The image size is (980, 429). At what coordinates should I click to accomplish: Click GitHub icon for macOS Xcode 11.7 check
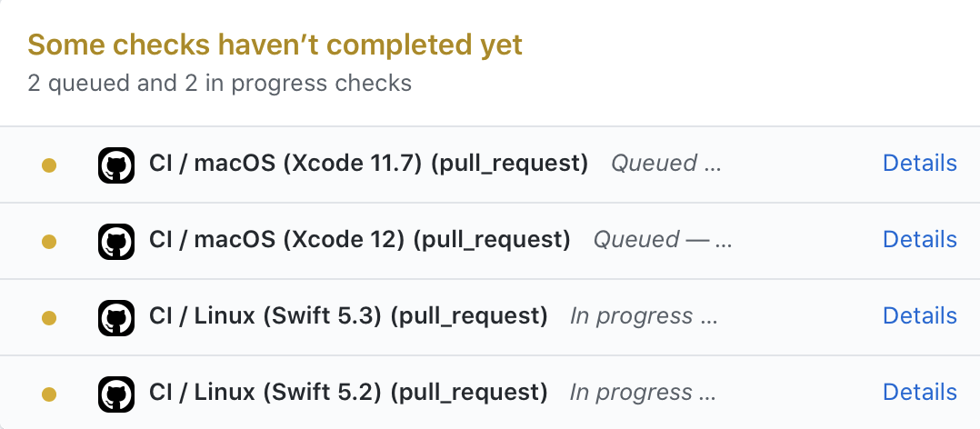116,165
